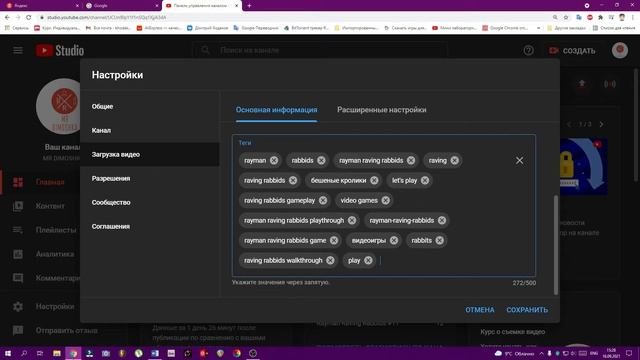Open the help question mark icon
Viewport: 640px width, 360px height.
(528, 50)
